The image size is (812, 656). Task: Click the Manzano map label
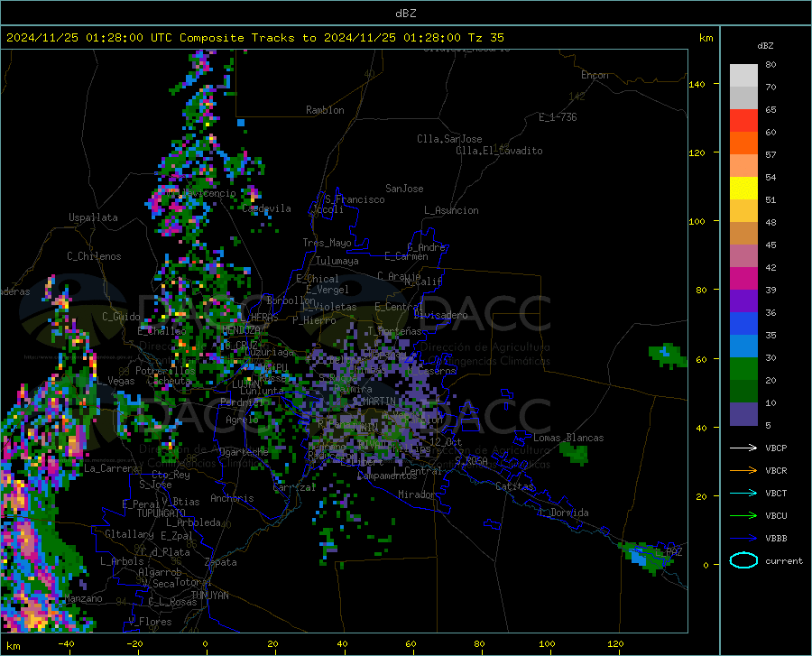pos(83,598)
